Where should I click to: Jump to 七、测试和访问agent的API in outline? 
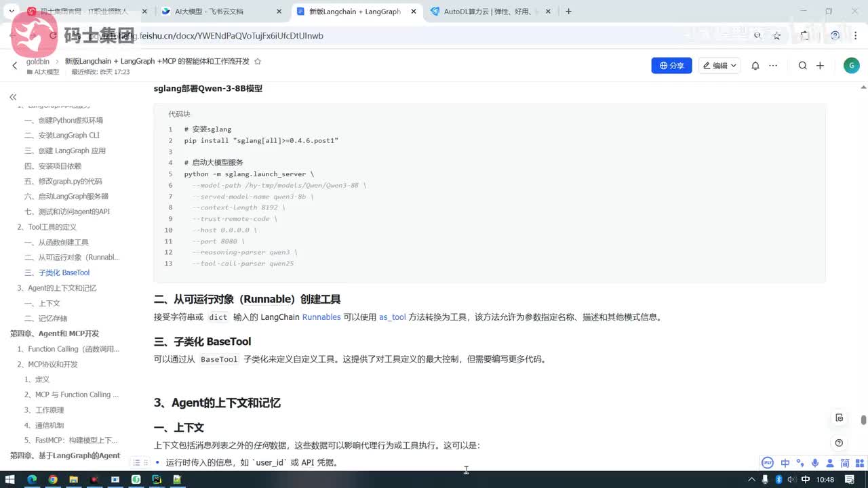click(67, 211)
